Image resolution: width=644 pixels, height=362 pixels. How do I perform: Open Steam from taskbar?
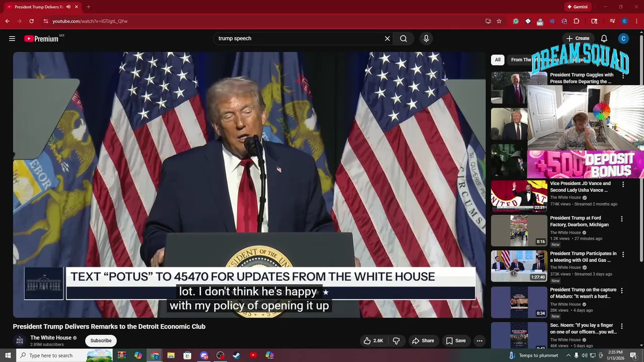[x=236, y=355]
